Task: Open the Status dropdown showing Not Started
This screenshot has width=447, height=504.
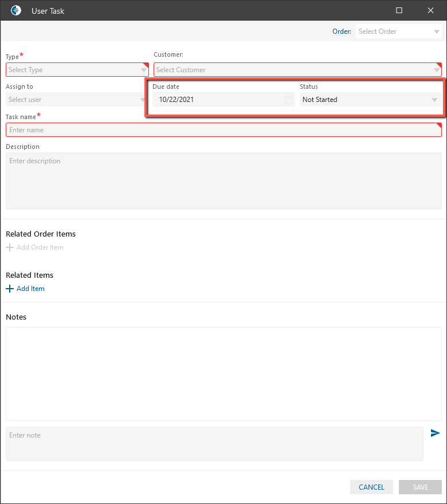Action: 434,100
